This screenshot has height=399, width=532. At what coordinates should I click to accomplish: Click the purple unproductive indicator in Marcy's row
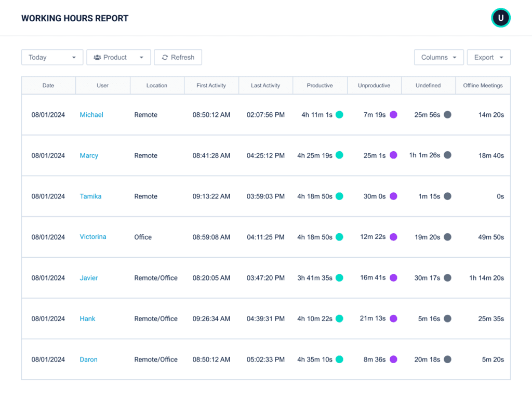(x=393, y=155)
